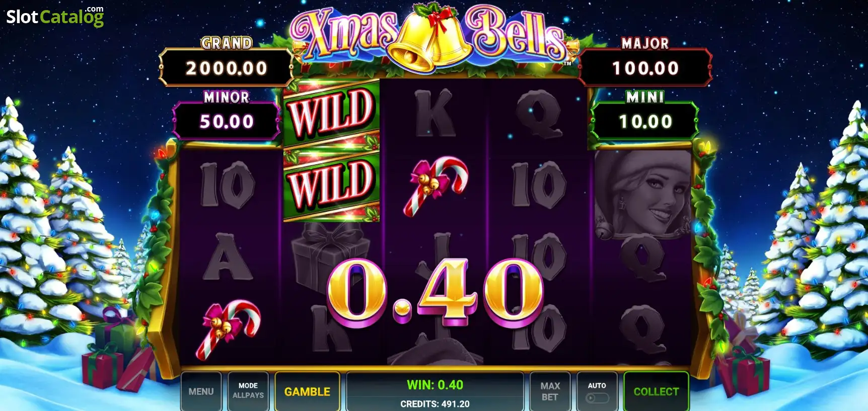Click the Santa girl symbol
Image resolution: width=868 pixels, height=411 pixels.
643,192
